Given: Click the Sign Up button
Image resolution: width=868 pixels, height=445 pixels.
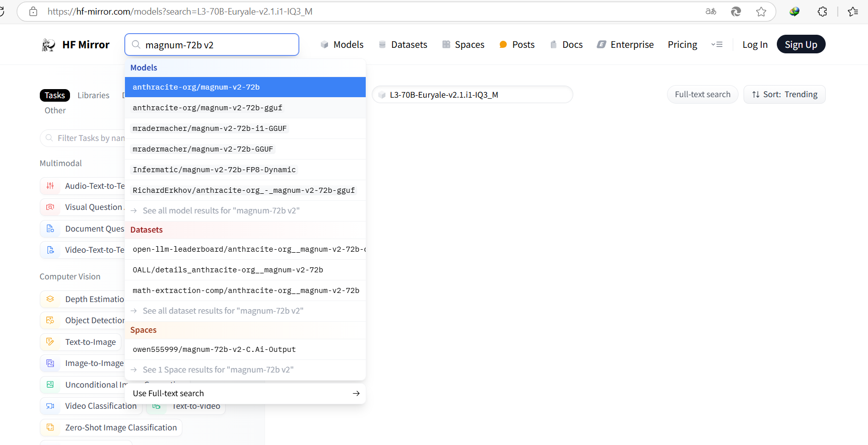Looking at the screenshot, I should coord(801,44).
